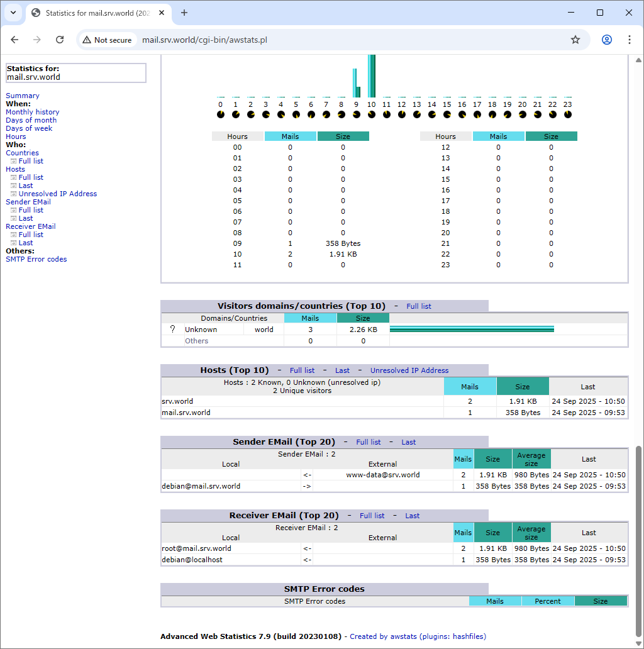
Task: Click the root@mail.srv.world receiver entry
Action: [x=196, y=548]
